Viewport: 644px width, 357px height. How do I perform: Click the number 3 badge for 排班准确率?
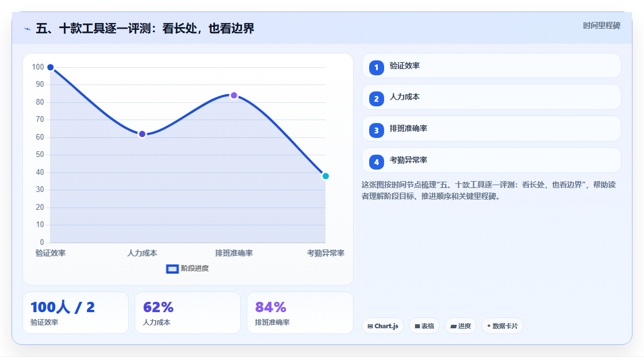[376, 130]
